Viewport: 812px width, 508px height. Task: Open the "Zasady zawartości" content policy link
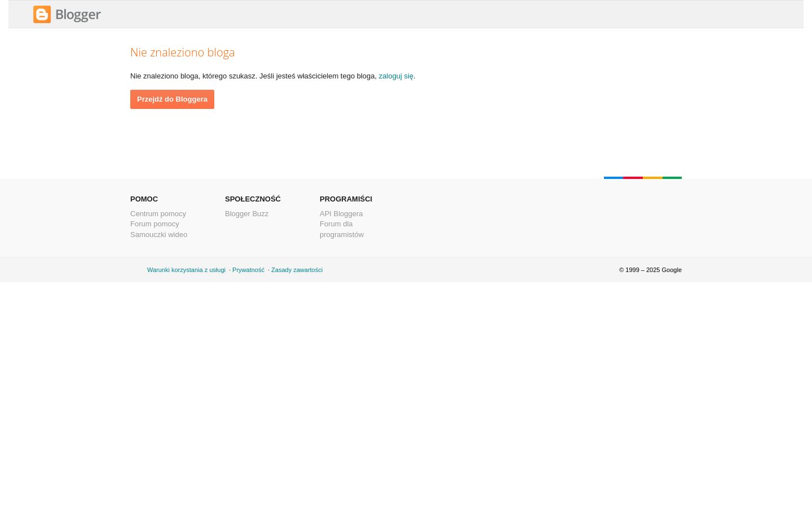tap(297, 270)
